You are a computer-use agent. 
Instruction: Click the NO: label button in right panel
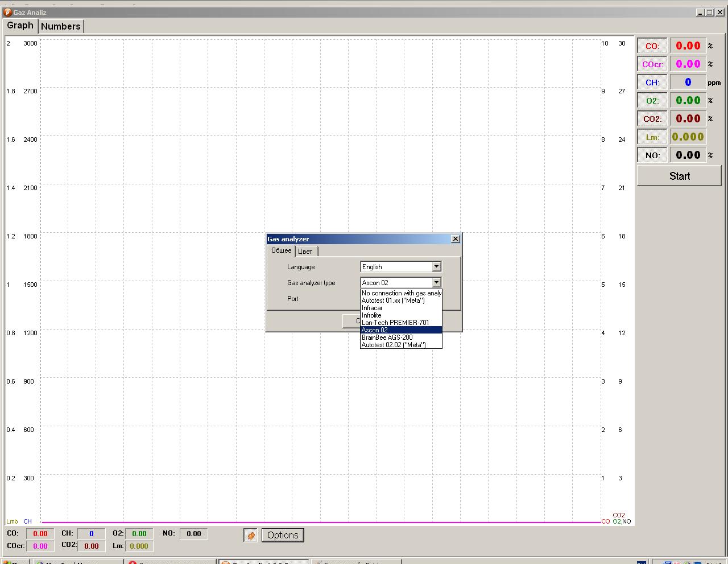click(x=652, y=155)
